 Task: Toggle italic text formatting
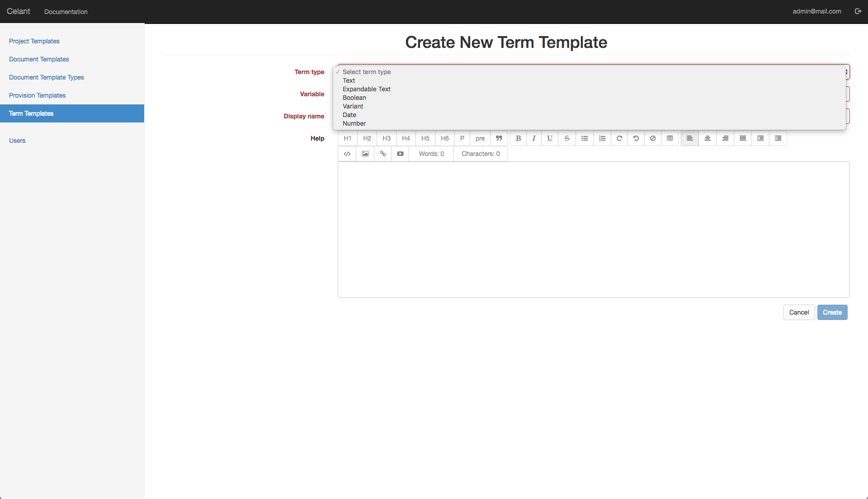533,138
